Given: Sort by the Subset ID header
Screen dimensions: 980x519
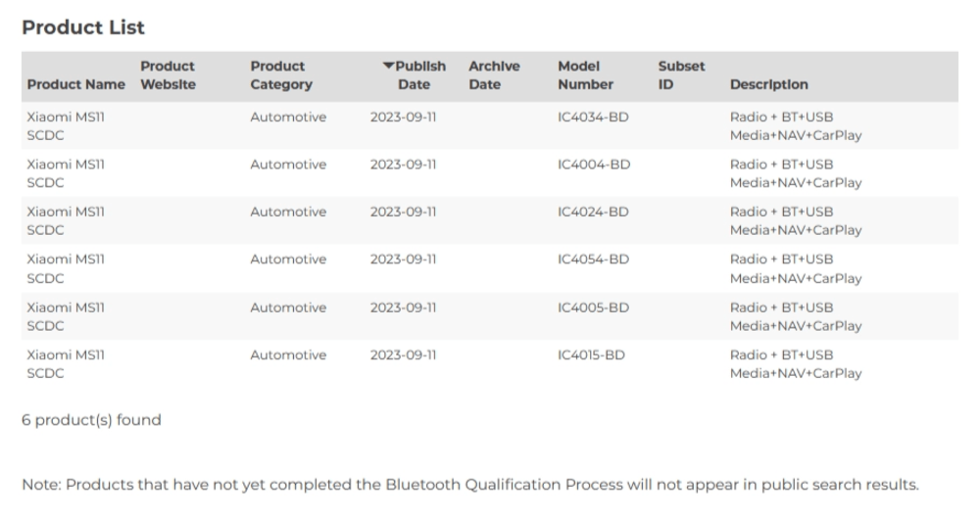Looking at the screenshot, I should (x=681, y=75).
